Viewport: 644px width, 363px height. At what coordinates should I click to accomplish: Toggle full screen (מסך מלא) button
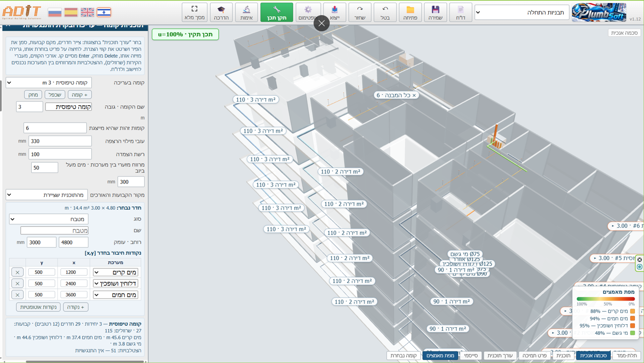(195, 12)
